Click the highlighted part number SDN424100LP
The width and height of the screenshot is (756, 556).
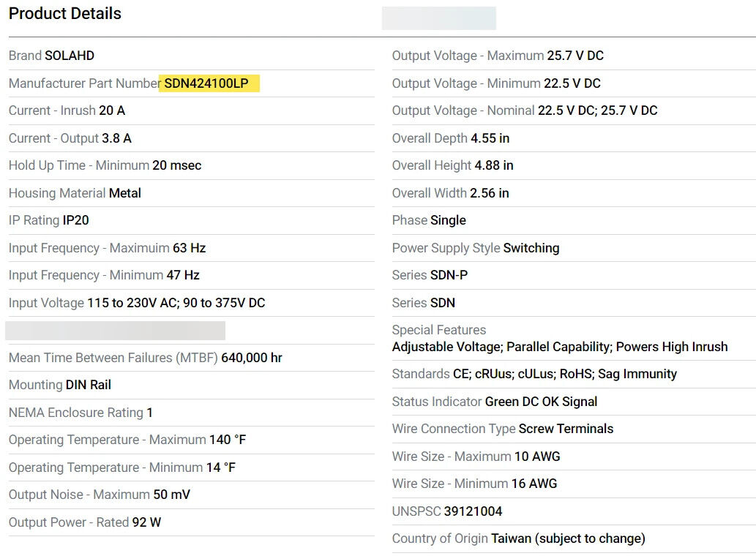pos(206,83)
